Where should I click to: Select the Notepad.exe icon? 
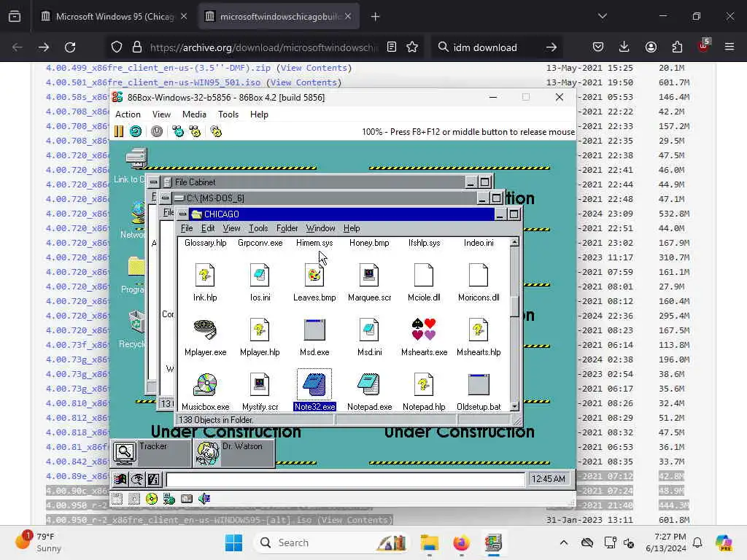[369, 384]
